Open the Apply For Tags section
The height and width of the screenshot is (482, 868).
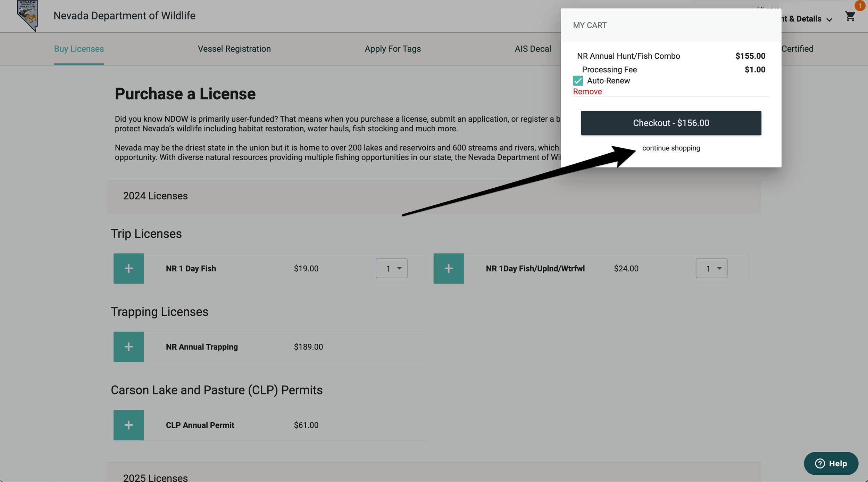click(392, 49)
